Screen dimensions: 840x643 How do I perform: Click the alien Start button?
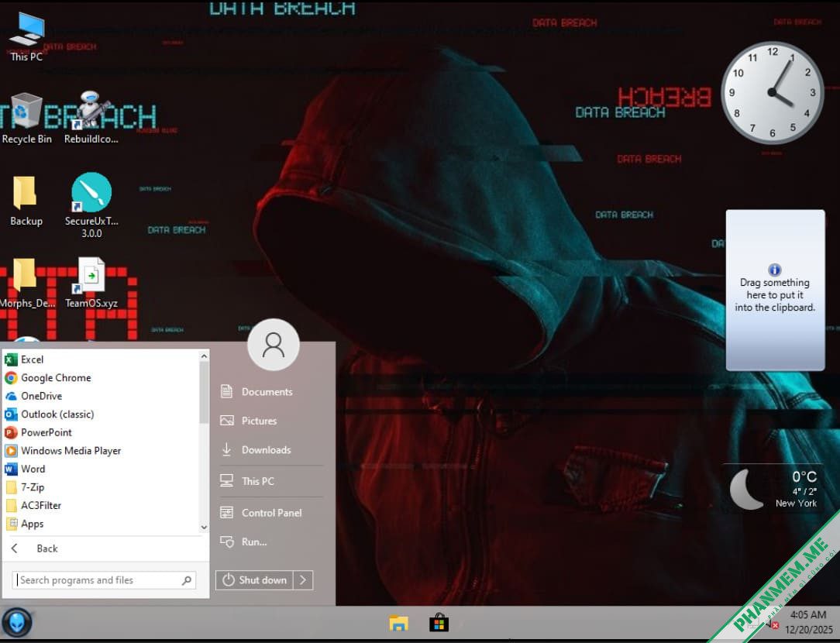point(17,623)
